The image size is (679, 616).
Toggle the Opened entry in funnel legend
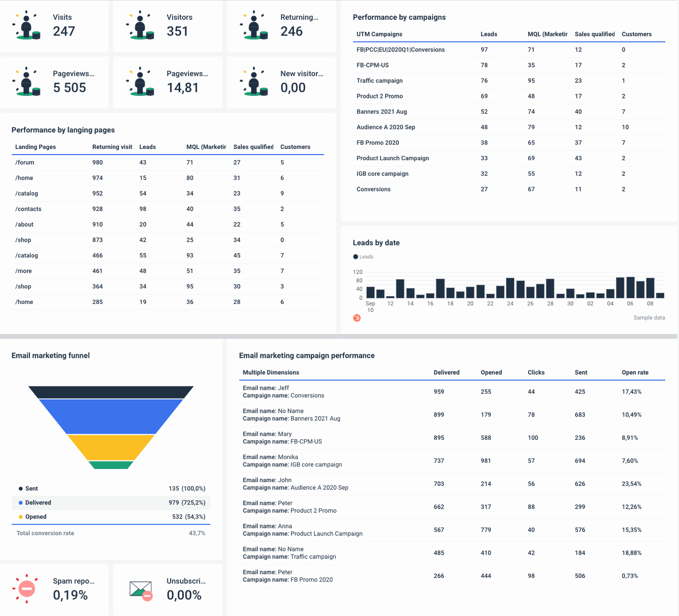[33, 517]
